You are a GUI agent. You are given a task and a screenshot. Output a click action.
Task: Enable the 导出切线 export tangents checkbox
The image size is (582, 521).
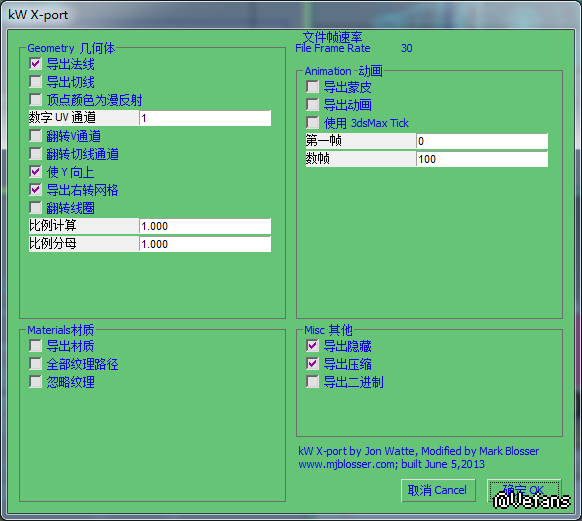[35, 82]
